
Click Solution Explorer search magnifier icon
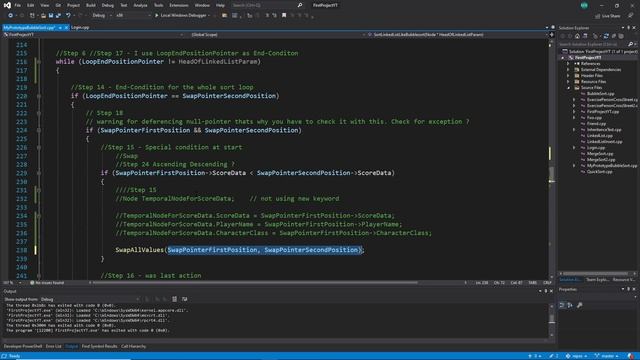tap(630, 44)
